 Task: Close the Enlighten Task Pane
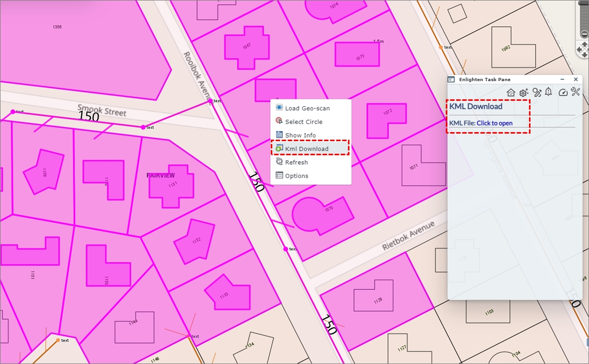pos(575,80)
